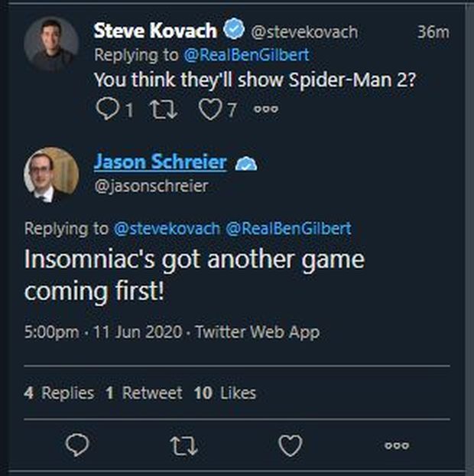Reply to Jason Schreier's tweet
The height and width of the screenshot is (476, 474).
[77, 445]
